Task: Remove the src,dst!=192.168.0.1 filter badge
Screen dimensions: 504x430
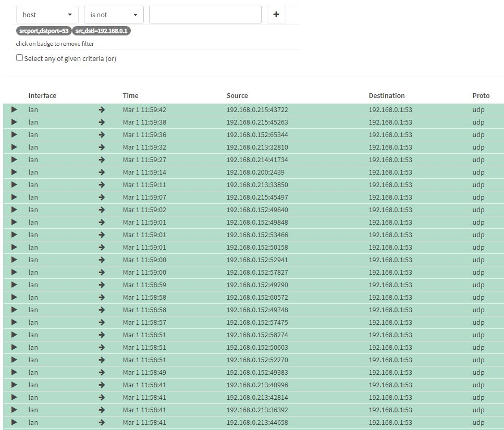Action: click(102, 31)
